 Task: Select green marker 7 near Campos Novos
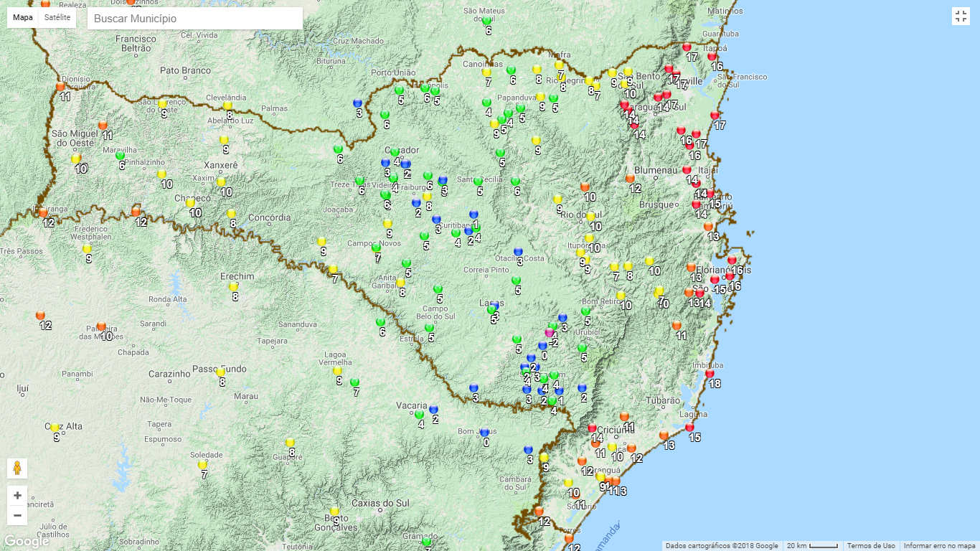pyautogui.click(x=376, y=248)
